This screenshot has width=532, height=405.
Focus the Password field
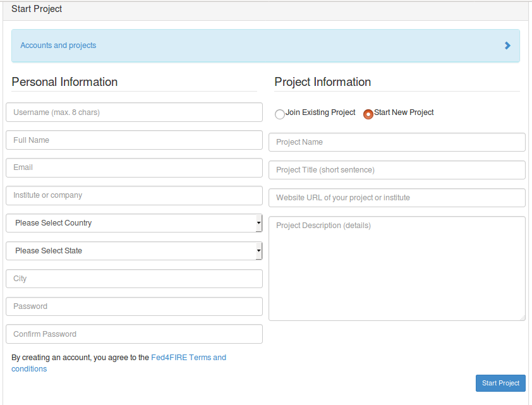click(x=134, y=306)
